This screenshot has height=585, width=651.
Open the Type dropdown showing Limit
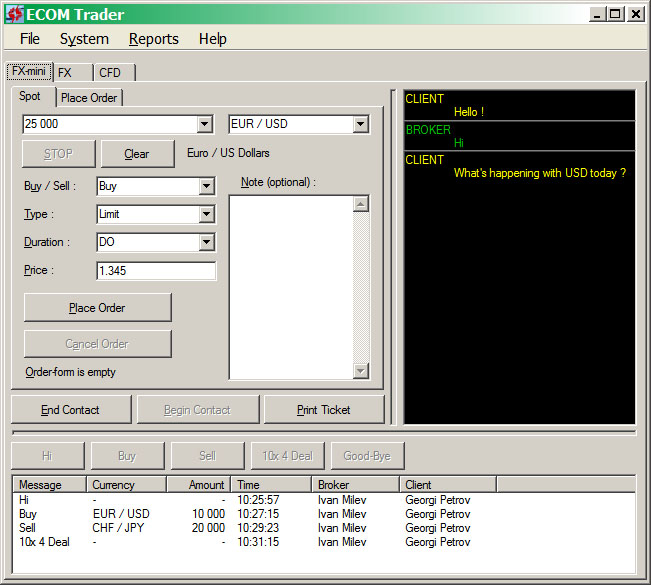tap(206, 214)
